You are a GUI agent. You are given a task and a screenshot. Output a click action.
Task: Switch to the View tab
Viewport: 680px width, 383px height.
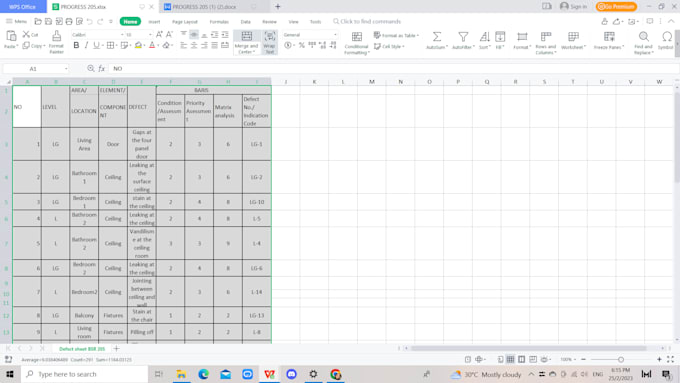[294, 22]
